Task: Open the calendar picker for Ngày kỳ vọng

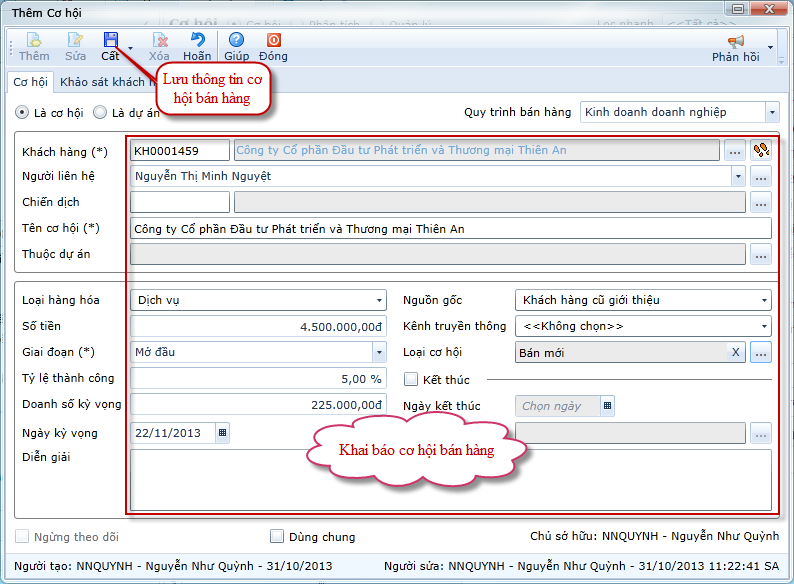Action: click(x=222, y=432)
